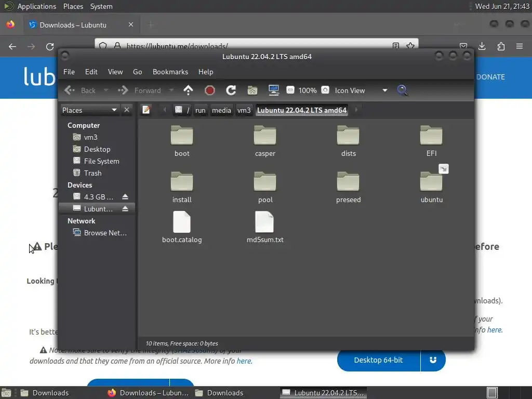Viewport: 532px width, 399px height.
Task: Select the preseed folder
Action: [348, 187]
